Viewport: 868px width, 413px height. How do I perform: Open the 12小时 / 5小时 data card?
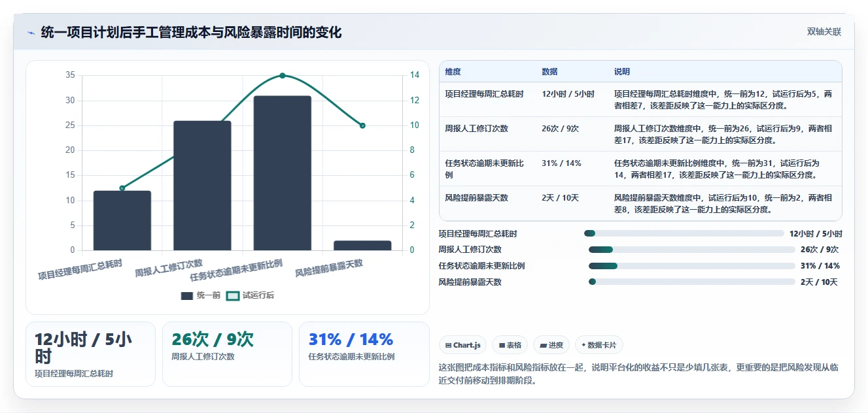click(90, 354)
